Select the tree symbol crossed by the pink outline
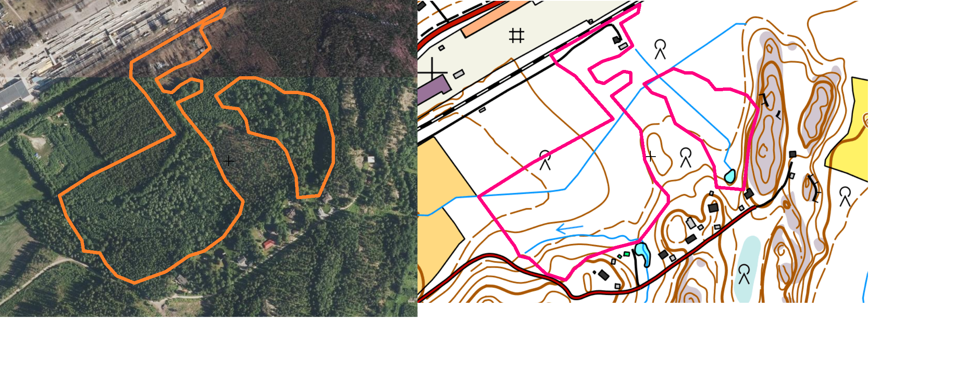 pos(545,160)
